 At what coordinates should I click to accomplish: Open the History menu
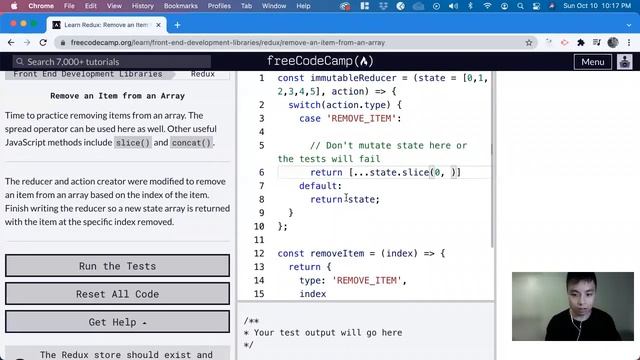point(143,6)
